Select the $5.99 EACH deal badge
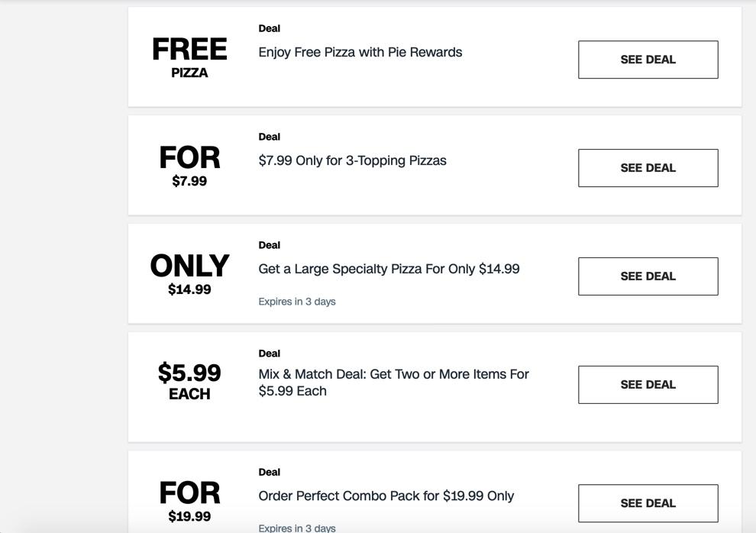The width and height of the screenshot is (756, 533). pos(189,381)
